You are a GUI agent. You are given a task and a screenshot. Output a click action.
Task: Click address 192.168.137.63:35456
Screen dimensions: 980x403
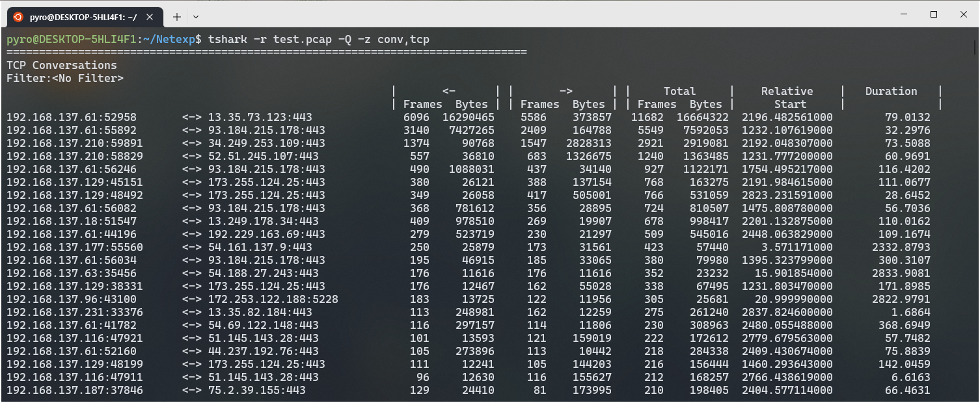pyautogui.click(x=72, y=273)
